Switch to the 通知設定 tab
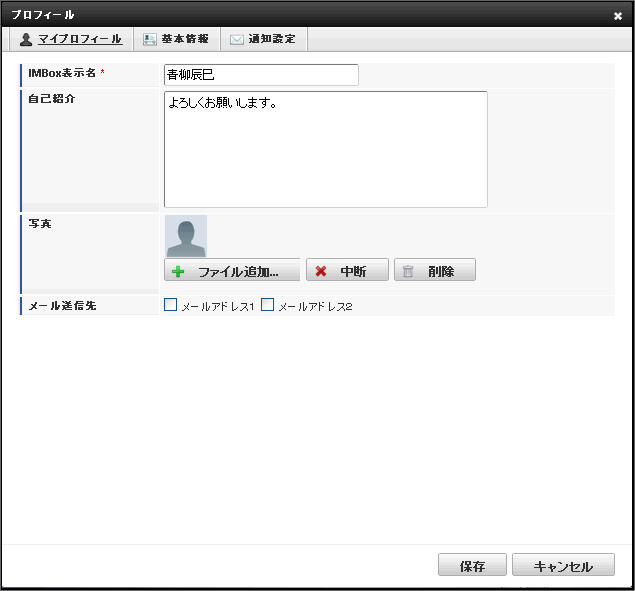The width and height of the screenshot is (635, 591). coord(264,39)
